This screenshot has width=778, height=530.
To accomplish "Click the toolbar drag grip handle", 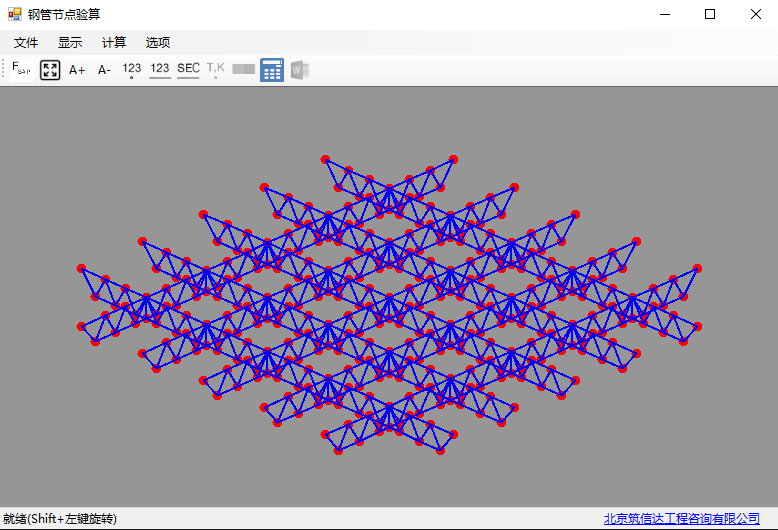I will 4,70.
